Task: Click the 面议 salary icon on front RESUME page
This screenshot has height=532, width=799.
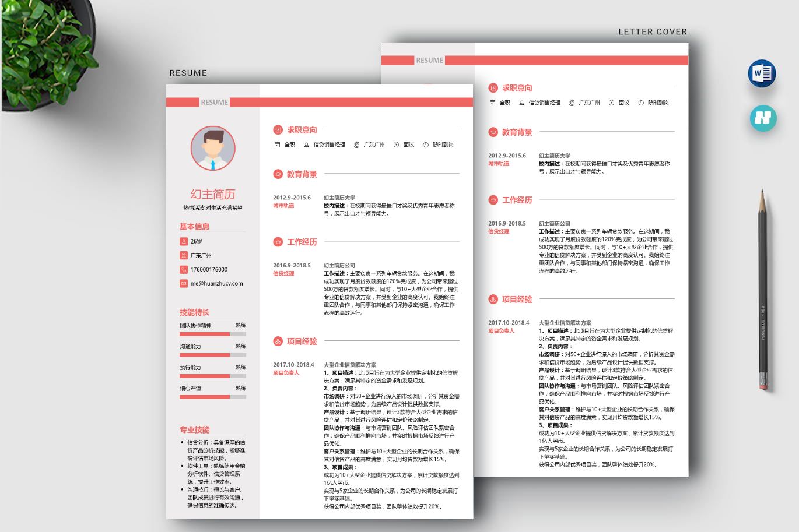Action: 397,145
